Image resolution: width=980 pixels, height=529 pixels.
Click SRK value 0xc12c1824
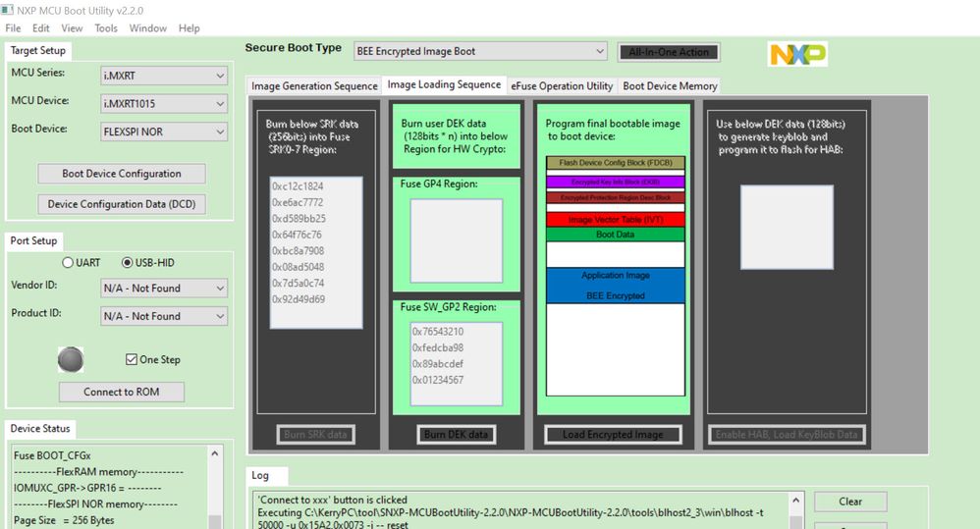pyautogui.click(x=298, y=186)
